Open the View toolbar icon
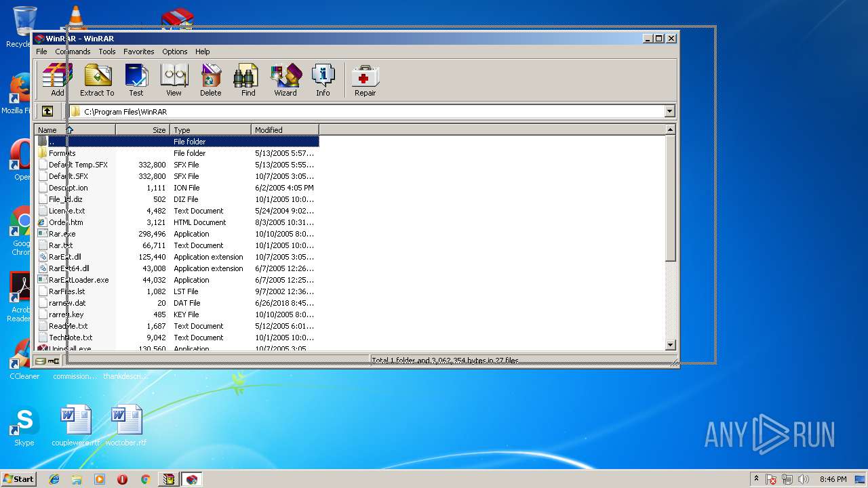 [174, 81]
